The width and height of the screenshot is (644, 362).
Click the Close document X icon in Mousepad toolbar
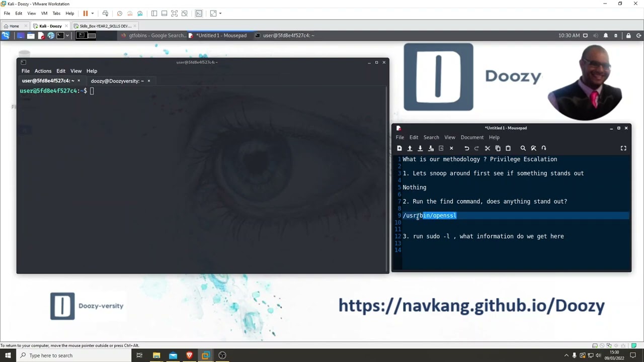point(451,148)
